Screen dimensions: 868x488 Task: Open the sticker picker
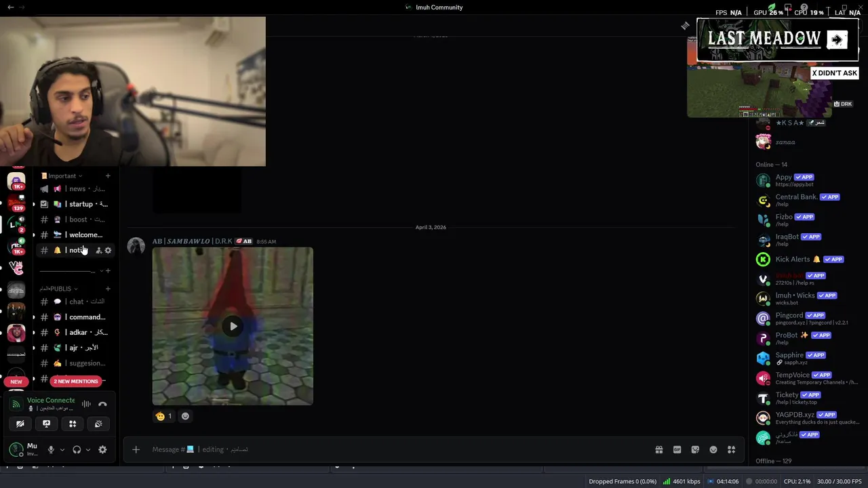695,449
